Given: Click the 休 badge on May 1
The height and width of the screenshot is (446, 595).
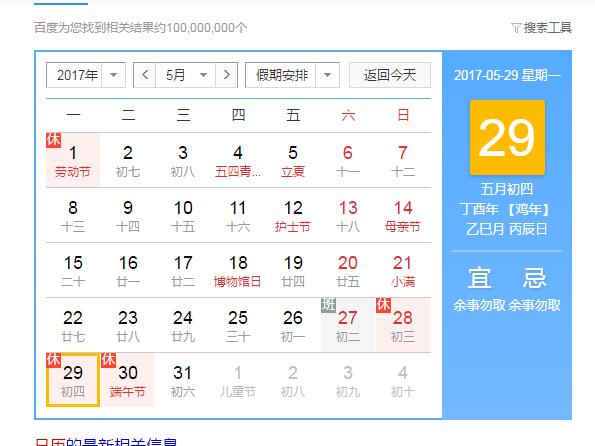Looking at the screenshot, I should click(54, 140).
